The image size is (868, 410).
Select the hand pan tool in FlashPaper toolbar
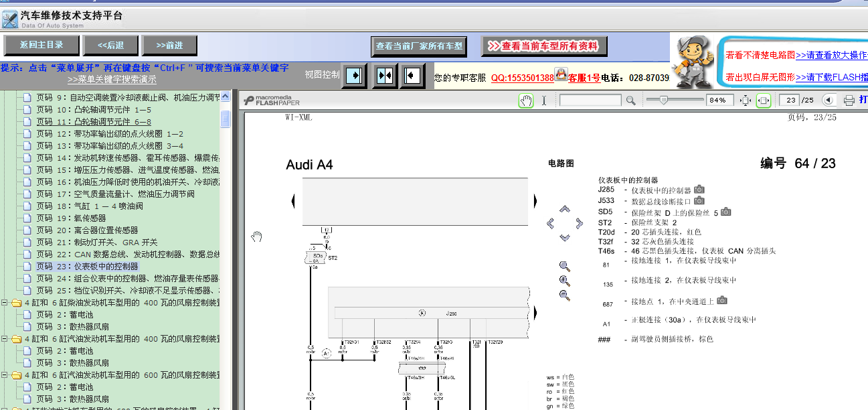tap(526, 100)
